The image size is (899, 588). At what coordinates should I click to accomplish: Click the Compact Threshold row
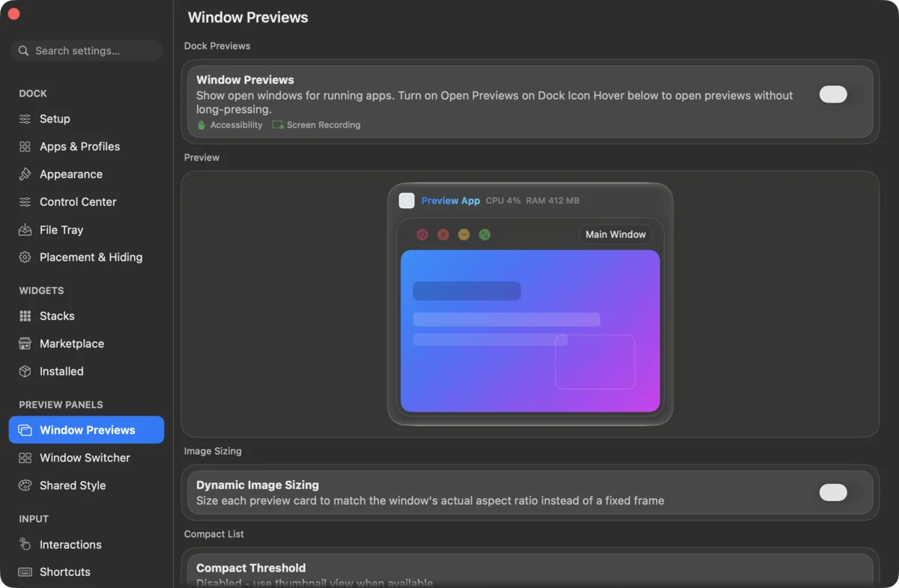(530, 571)
